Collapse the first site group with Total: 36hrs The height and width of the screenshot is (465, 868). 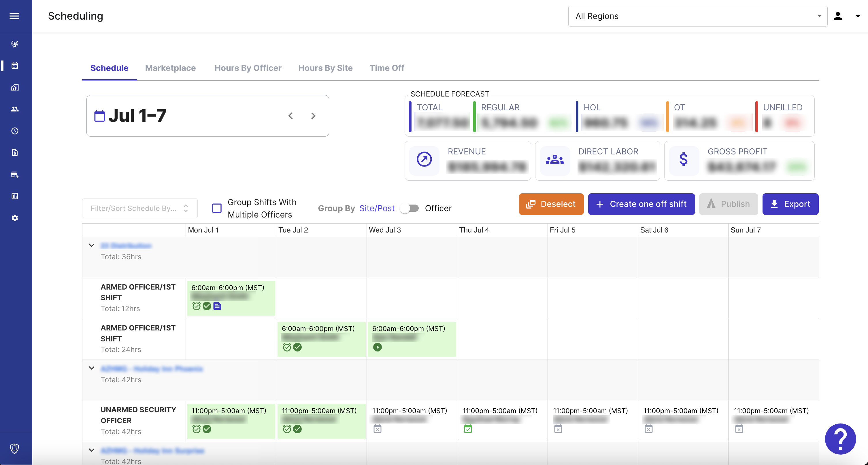(x=91, y=245)
